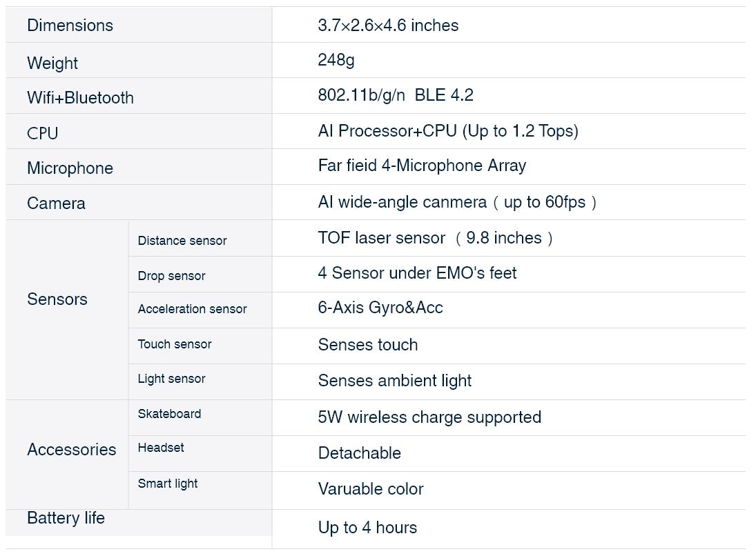Click the Wifi+Bluetooth label
The height and width of the screenshot is (556, 756).
80,98
